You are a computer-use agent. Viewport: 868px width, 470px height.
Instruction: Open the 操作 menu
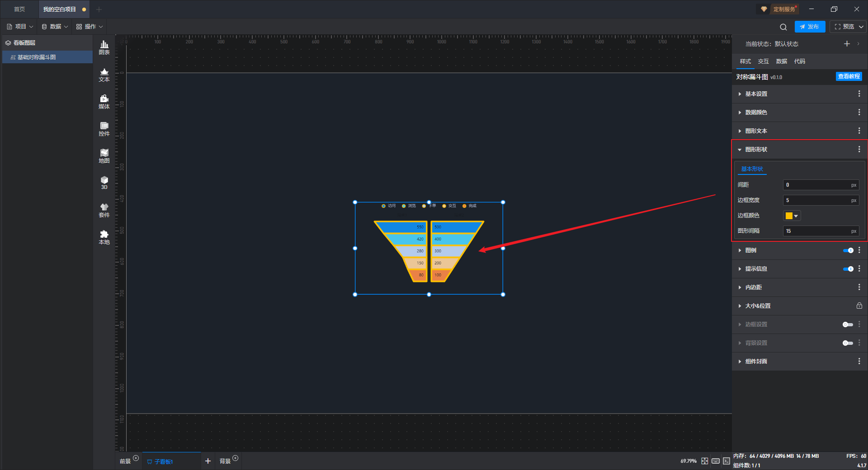coord(90,27)
